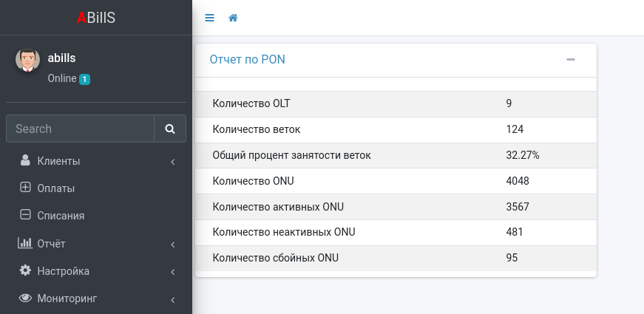The width and height of the screenshot is (644, 314).
Task: Click the Отчёт bar chart icon
Action: point(25,243)
